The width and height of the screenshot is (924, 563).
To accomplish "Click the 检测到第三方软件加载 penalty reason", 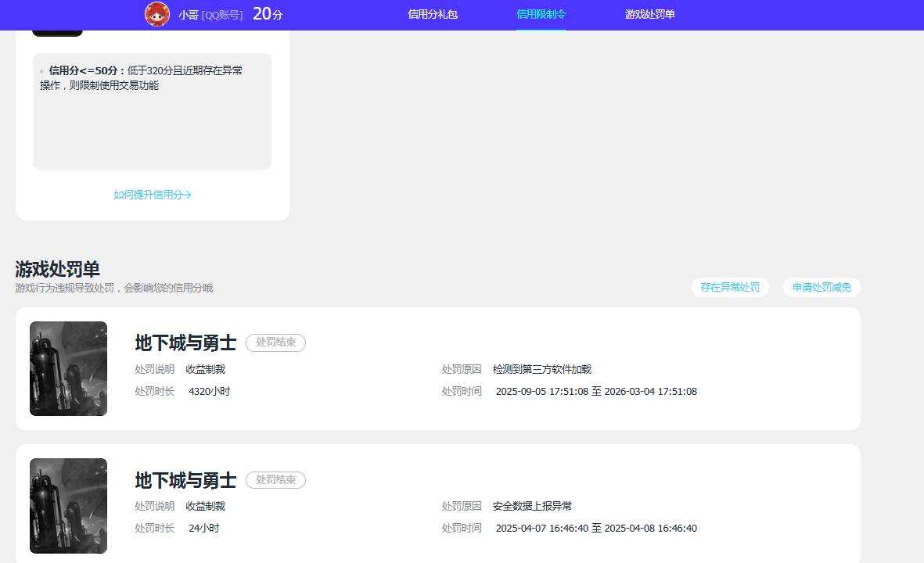I will pyautogui.click(x=542, y=369).
